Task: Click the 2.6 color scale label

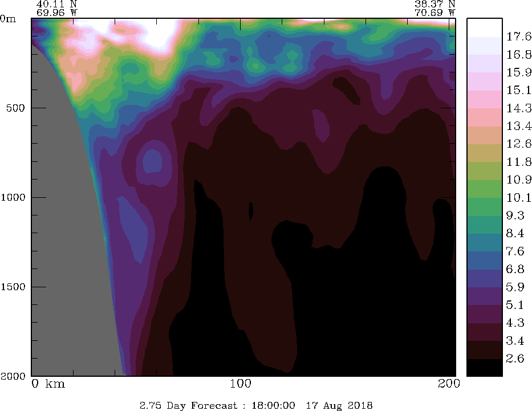Action: (515, 359)
